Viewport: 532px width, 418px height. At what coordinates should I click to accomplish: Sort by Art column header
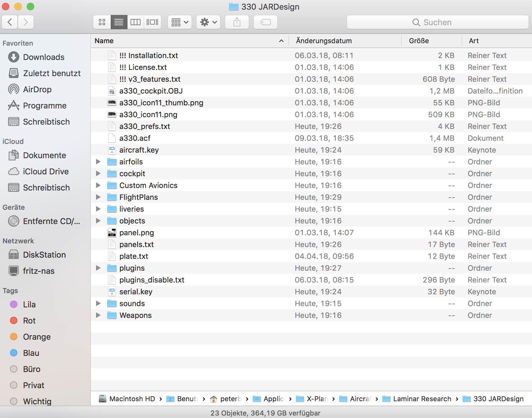click(497, 41)
